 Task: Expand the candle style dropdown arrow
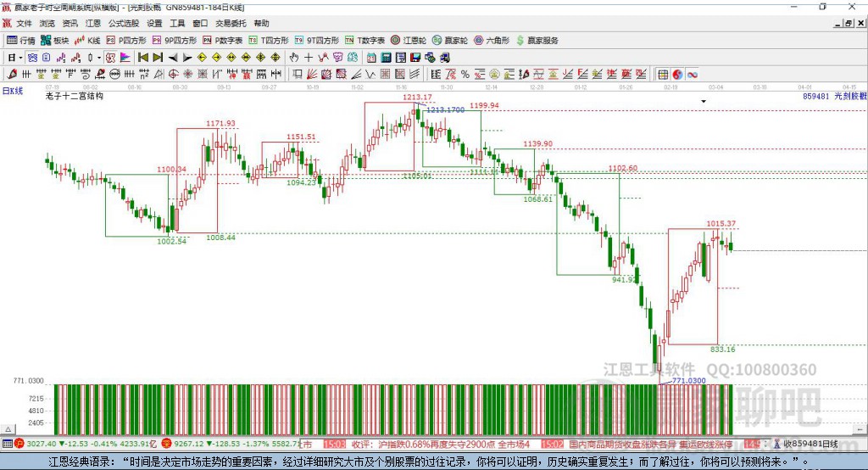(x=99, y=58)
